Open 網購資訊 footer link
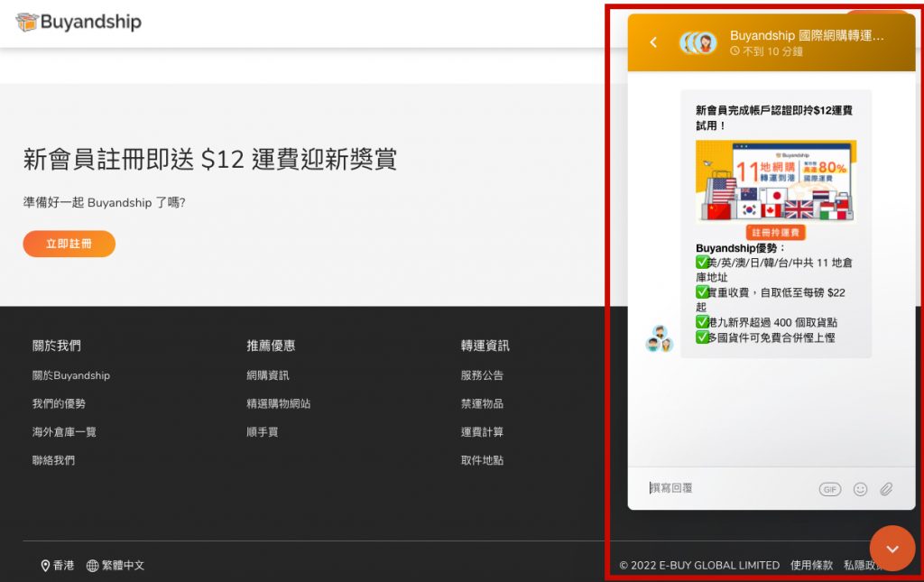 [x=268, y=375]
